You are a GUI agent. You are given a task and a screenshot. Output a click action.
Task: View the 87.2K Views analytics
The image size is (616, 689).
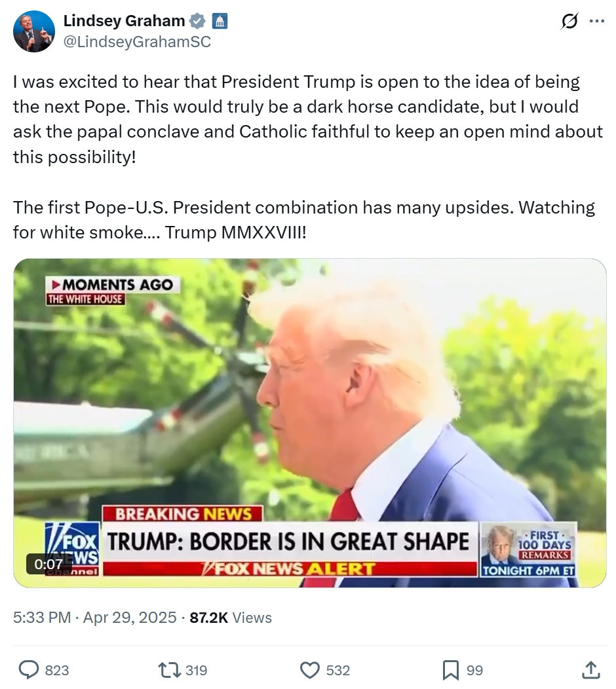tap(231, 618)
